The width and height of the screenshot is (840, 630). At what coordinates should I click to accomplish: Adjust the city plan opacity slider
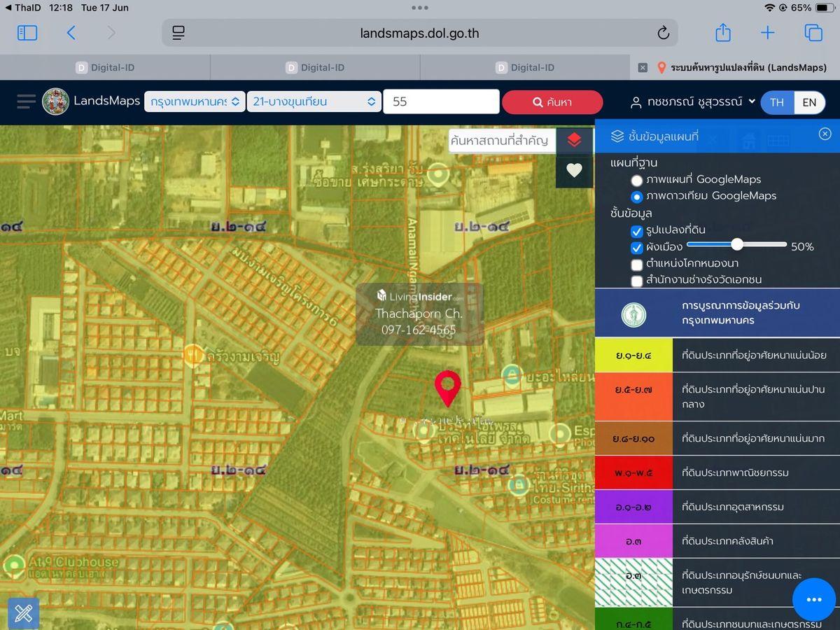coord(736,244)
